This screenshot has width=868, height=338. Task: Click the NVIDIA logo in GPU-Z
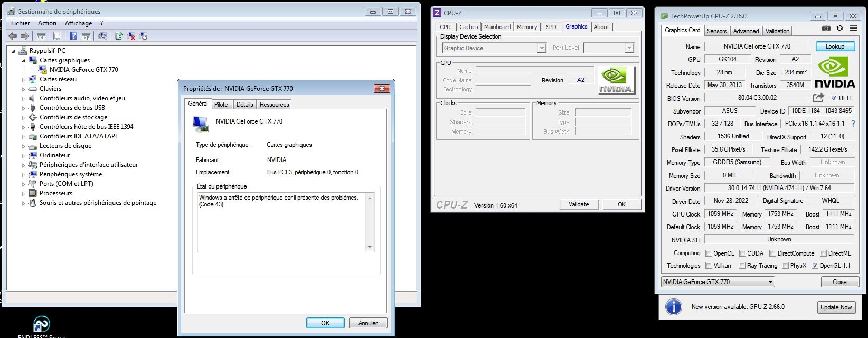pyautogui.click(x=835, y=72)
